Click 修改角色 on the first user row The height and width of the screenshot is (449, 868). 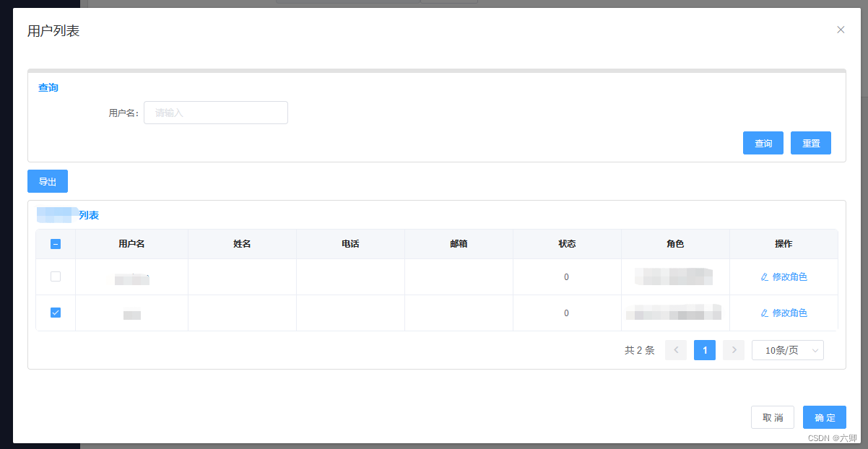[789, 276]
